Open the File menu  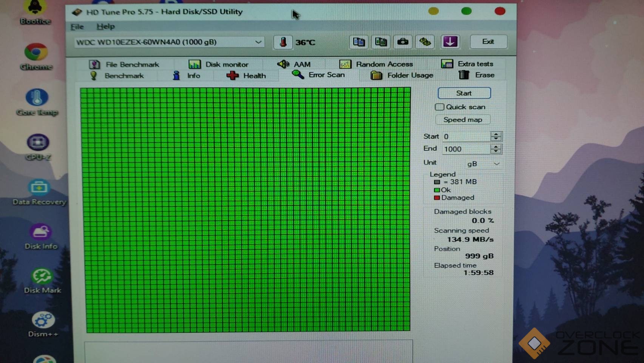pos(77,26)
